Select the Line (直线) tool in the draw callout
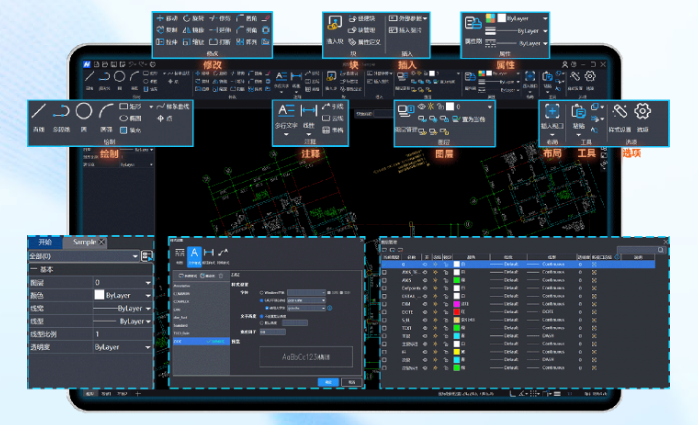The width and height of the screenshot is (698, 425). (x=39, y=112)
